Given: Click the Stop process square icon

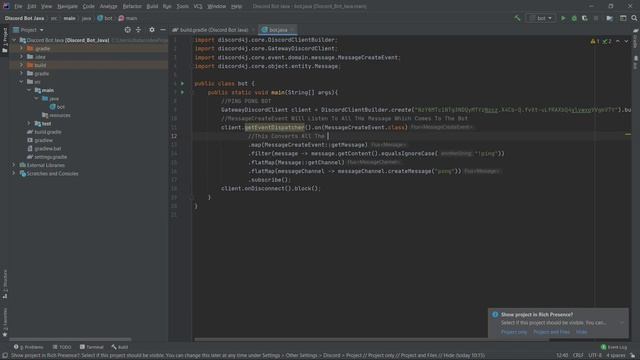Looking at the screenshot, I should tap(596, 18).
